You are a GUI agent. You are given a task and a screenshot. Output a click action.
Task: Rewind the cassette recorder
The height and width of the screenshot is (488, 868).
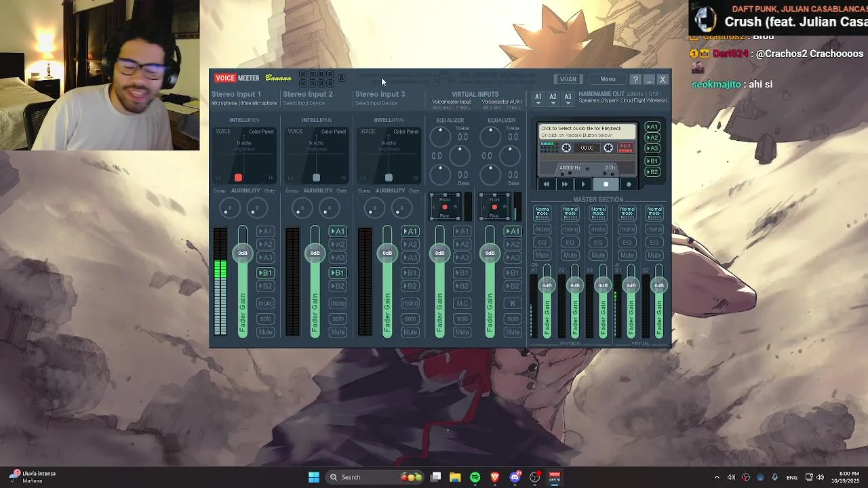(547, 184)
